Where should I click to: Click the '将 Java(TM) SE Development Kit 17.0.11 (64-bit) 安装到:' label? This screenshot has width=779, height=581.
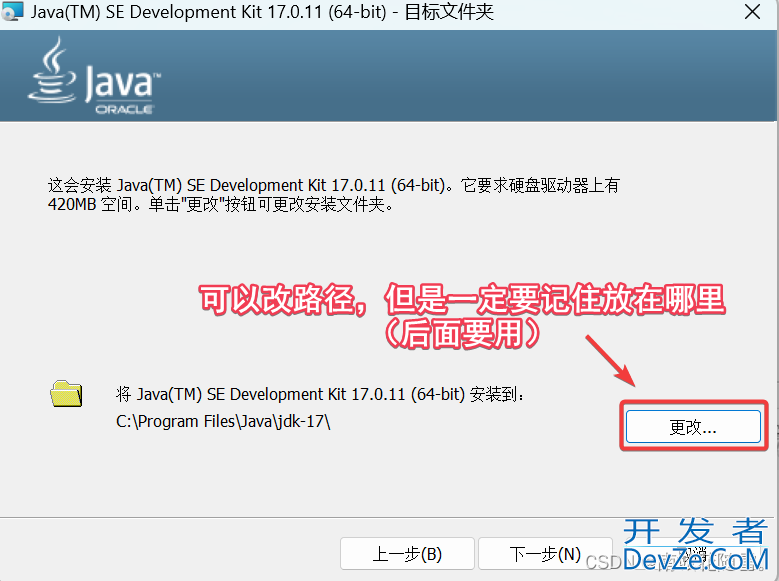[320, 394]
